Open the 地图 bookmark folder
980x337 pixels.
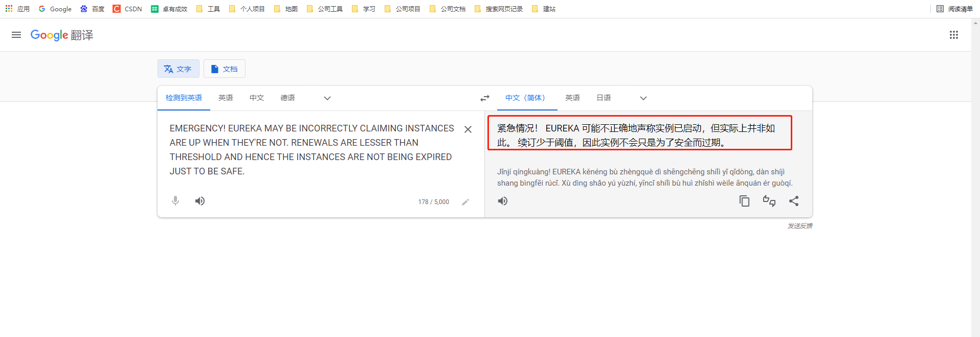[x=286, y=9]
